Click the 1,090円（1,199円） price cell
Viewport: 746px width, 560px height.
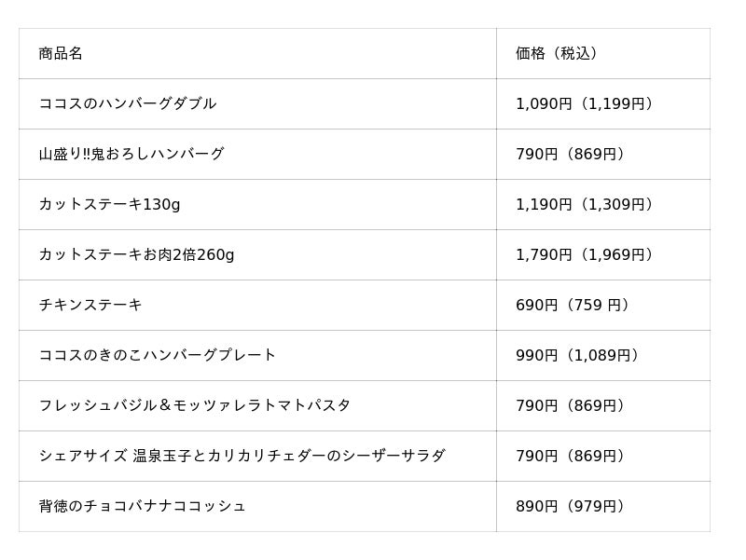coord(585,103)
